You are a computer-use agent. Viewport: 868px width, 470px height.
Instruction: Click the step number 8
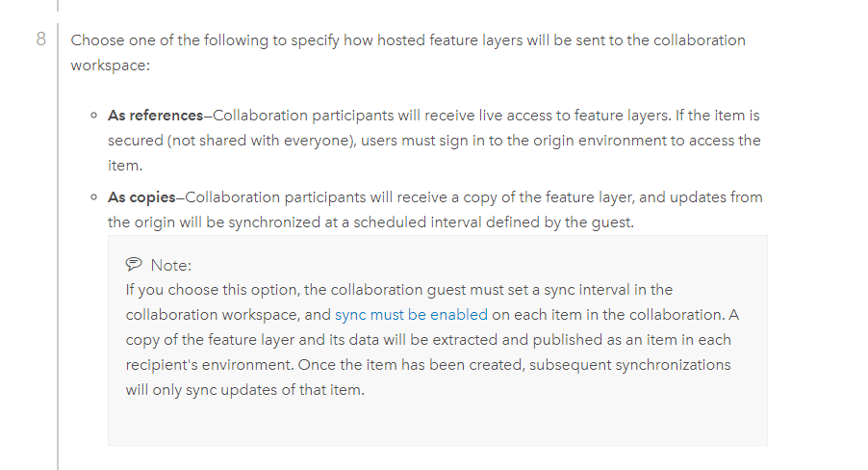point(41,40)
